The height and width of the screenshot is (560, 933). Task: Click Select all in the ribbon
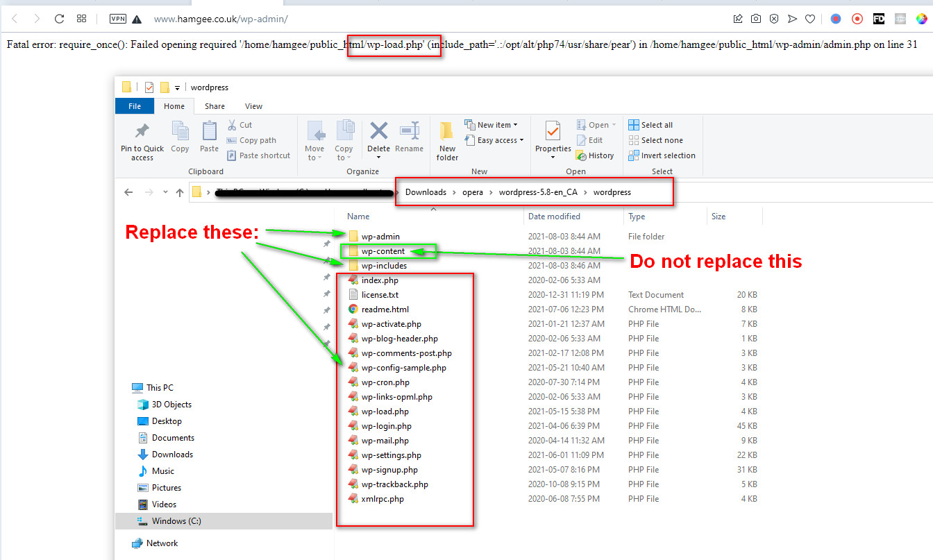pos(650,125)
